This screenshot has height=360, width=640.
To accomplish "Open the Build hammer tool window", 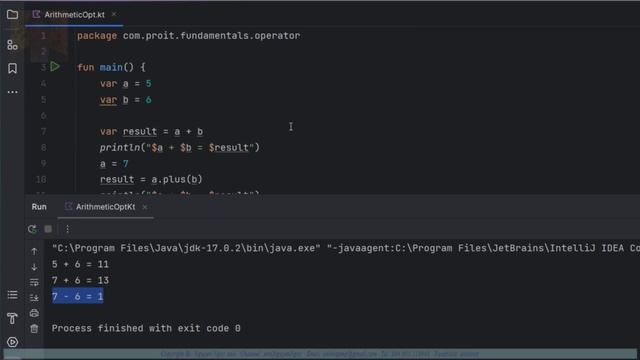I will [12, 318].
